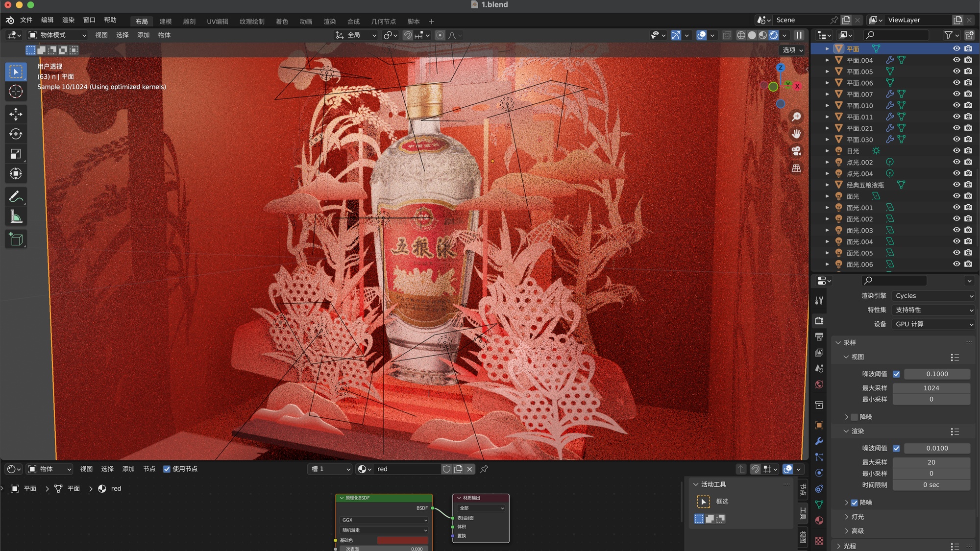Enable viewport 降噪 checkbox
Screen dimensions: 980x551
point(855,417)
